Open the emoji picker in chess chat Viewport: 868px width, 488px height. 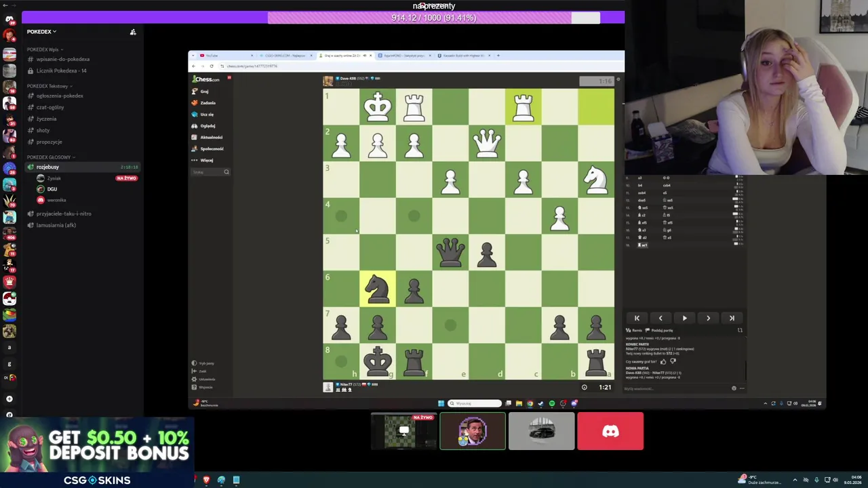tap(734, 388)
